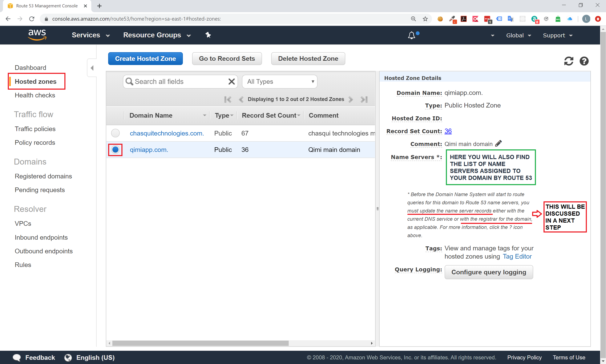Edit comment with the pencil icon
Screen dimensions: 606x364
pos(498,143)
